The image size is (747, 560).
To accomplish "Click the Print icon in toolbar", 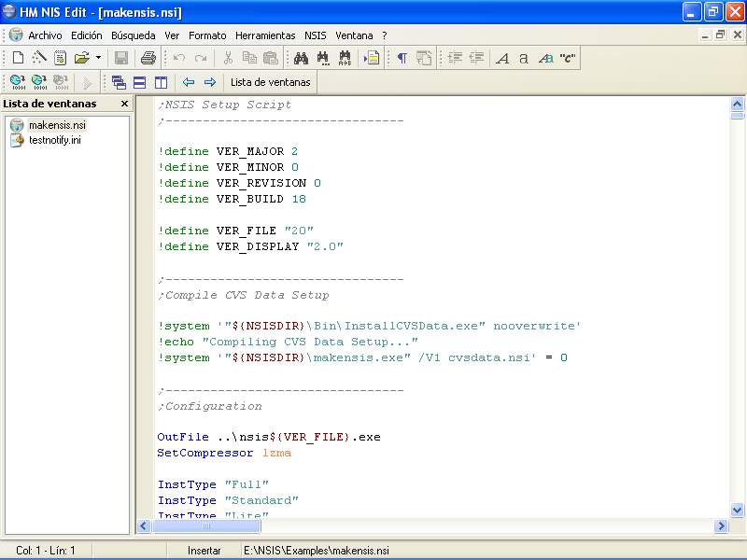I will click(148, 58).
